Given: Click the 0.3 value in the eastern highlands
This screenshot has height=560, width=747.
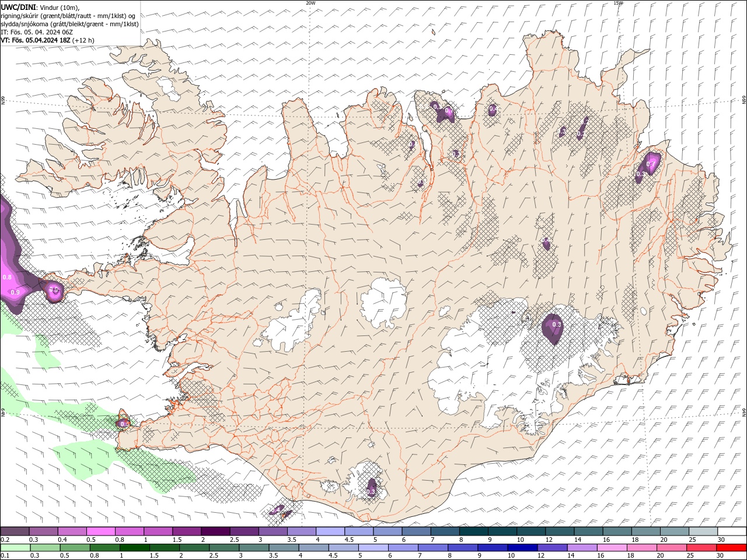Looking at the screenshot, I should pos(640,174).
